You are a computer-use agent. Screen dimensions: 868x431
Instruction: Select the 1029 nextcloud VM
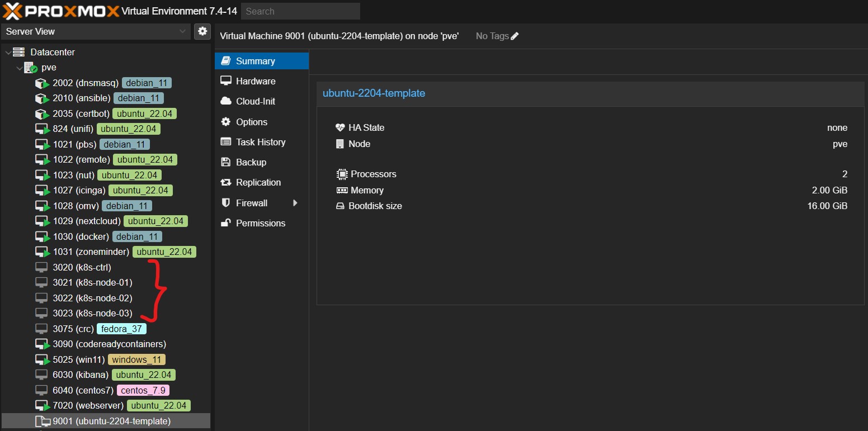[87, 221]
